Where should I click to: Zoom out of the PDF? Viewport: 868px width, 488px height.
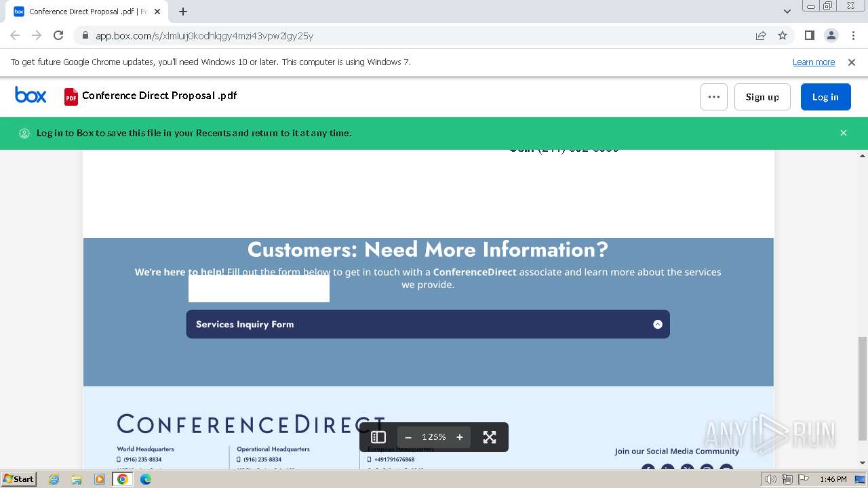tap(408, 437)
